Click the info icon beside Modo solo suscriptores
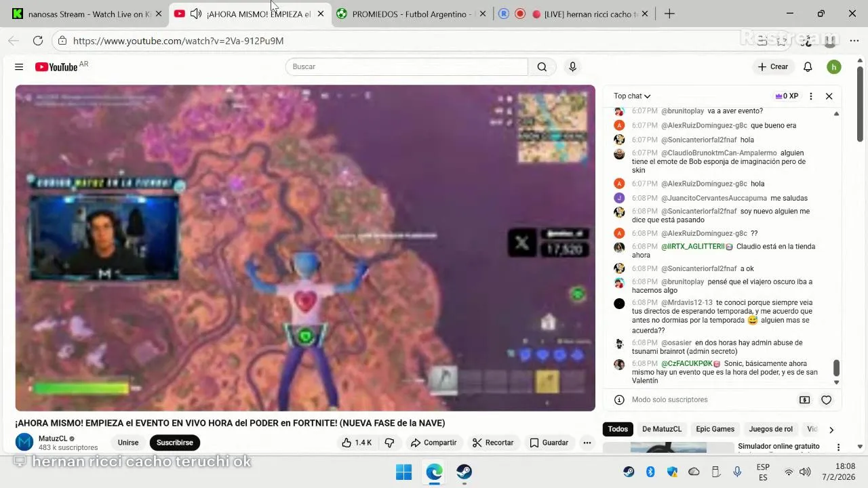Viewport: 868px width, 488px height. 619,400
